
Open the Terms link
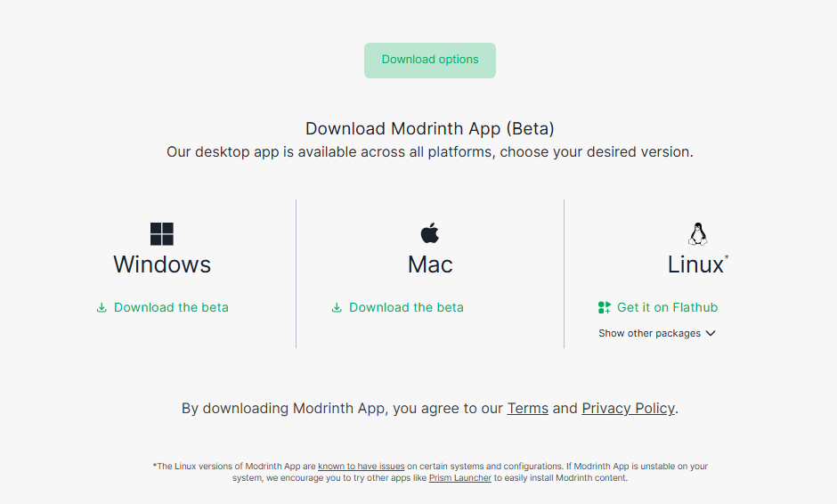point(527,409)
